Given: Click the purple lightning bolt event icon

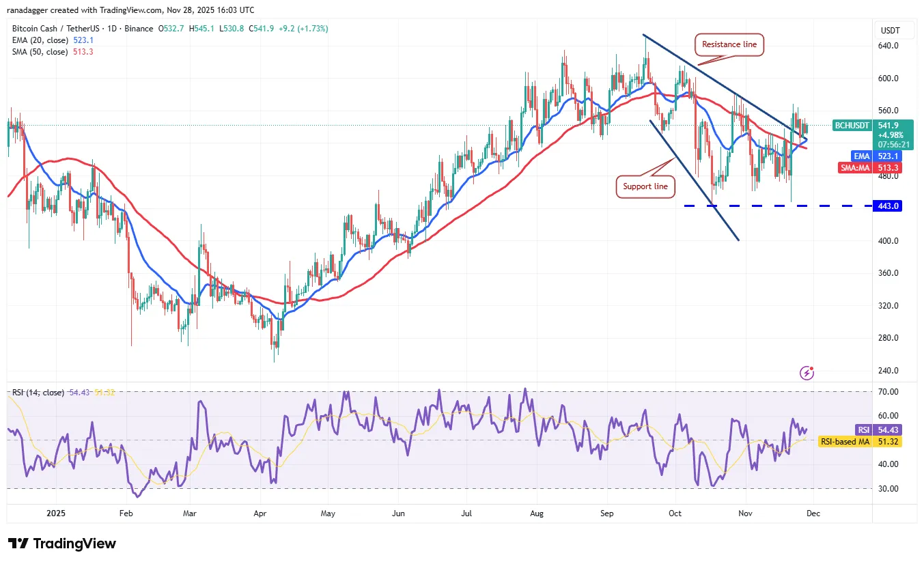Looking at the screenshot, I should pos(807,373).
